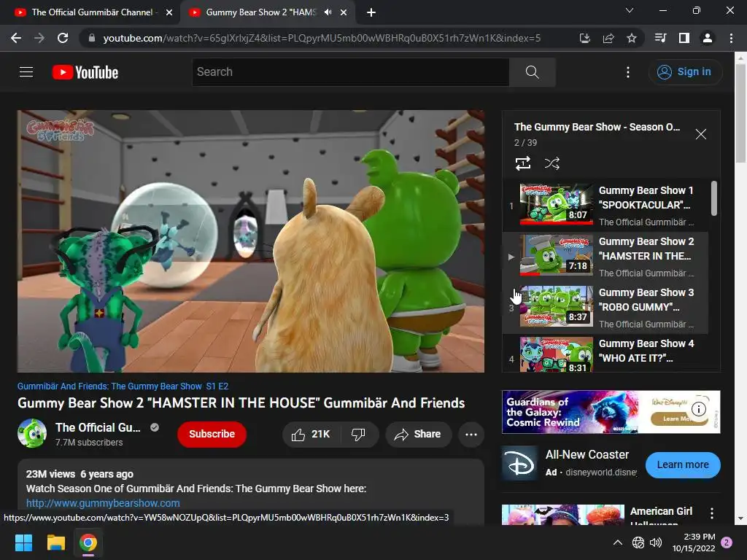Open Gummy Bear Show 3 ROBO GUMMY thumbnail
The image size is (747, 560).
click(x=557, y=306)
